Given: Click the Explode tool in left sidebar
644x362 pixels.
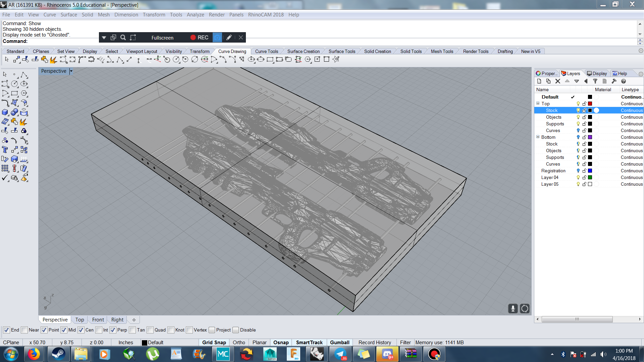Looking at the screenshot, I should [x=23, y=122].
